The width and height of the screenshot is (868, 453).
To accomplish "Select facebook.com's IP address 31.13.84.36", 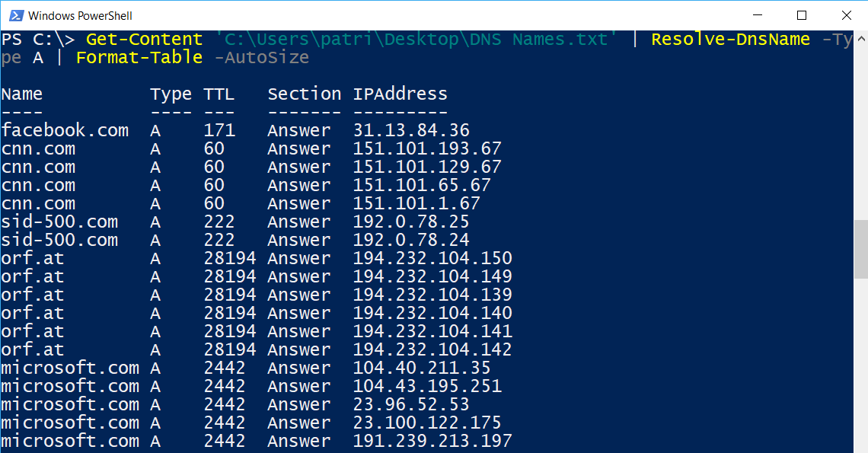I will tap(412, 130).
